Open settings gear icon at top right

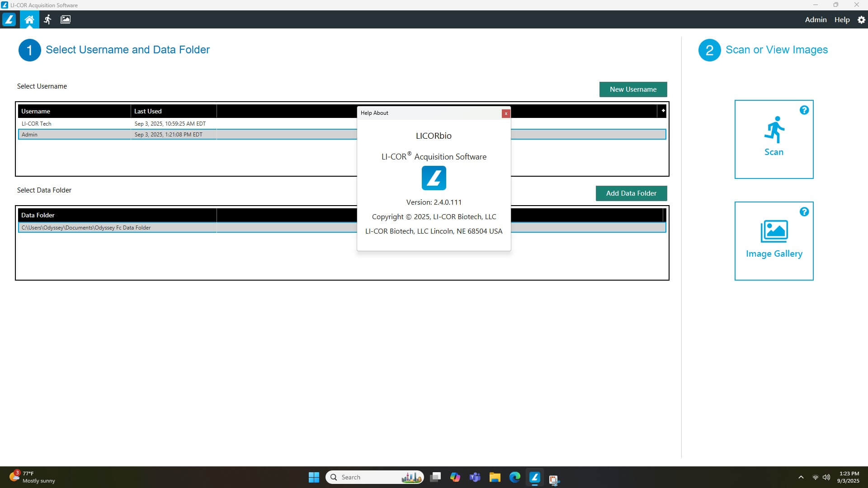[861, 20]
